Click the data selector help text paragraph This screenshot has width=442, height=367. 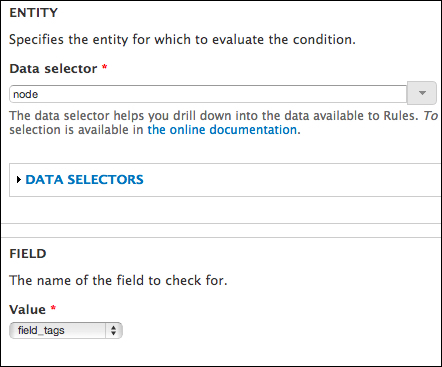coord(224,123)
